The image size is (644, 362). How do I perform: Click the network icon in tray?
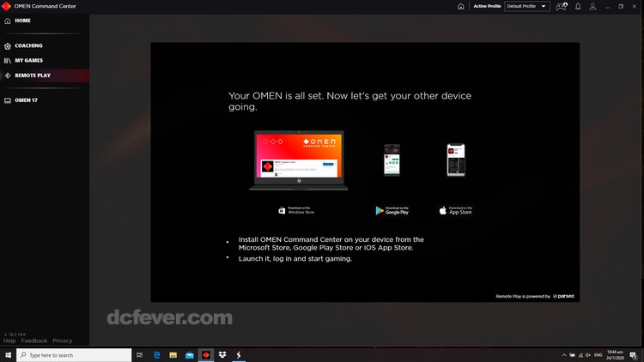click(580, 355)
